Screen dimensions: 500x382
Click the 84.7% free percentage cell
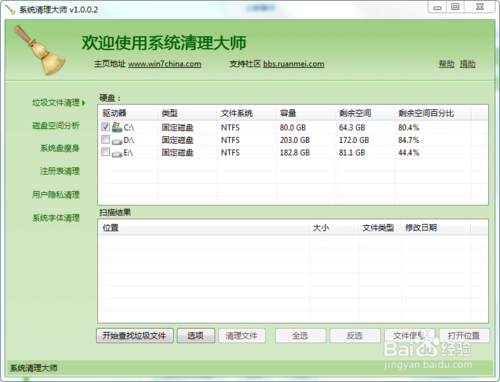(409, 140)
